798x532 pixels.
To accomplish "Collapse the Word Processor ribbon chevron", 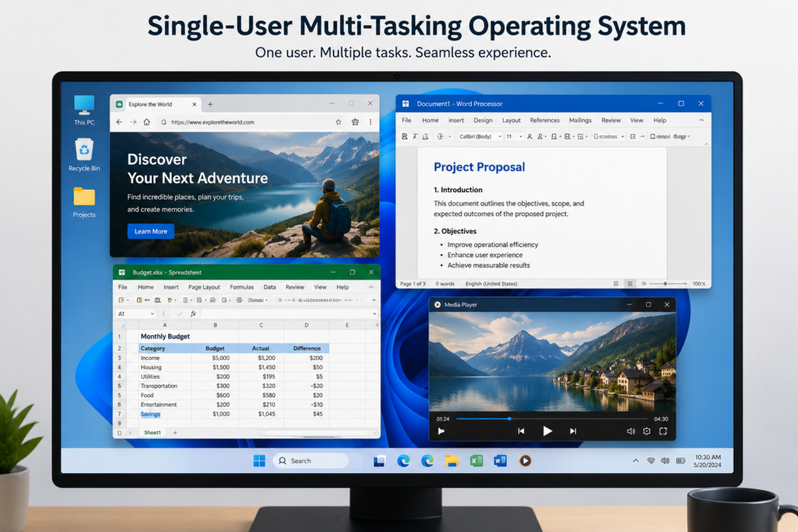I will pyautogui.click(x=701, y=121).
